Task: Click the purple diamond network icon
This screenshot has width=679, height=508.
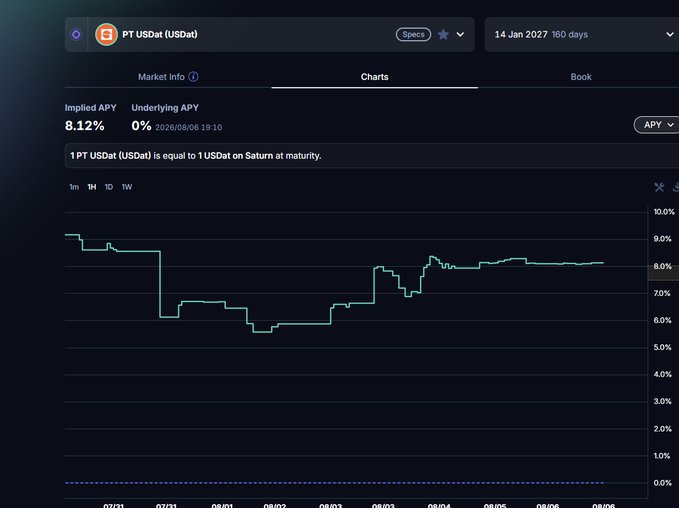Action: (x=76, y=34)
